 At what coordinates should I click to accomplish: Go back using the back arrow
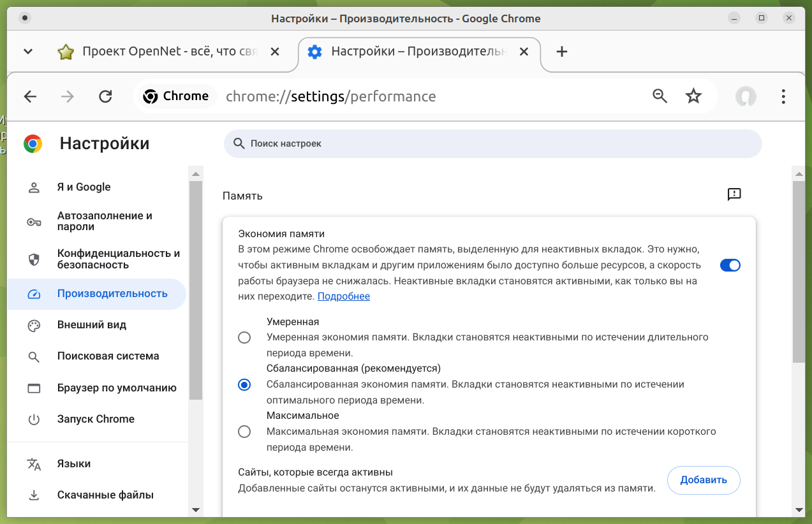coord(30,96)
